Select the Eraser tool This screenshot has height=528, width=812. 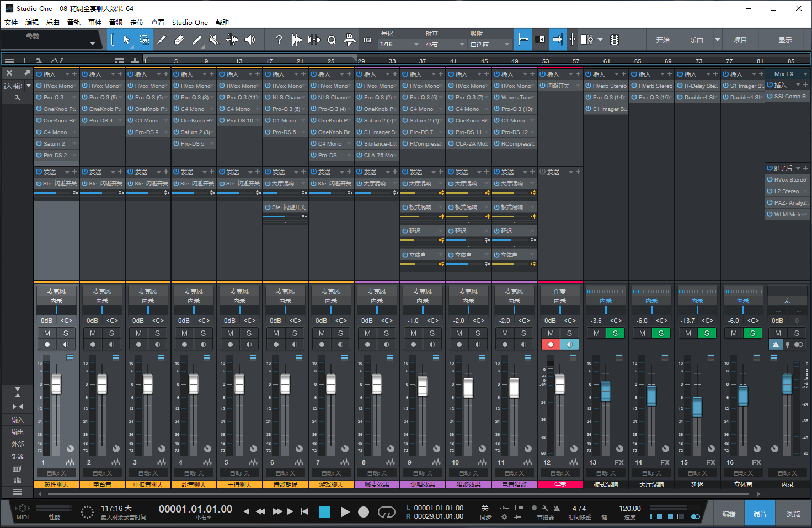[178, 39]
